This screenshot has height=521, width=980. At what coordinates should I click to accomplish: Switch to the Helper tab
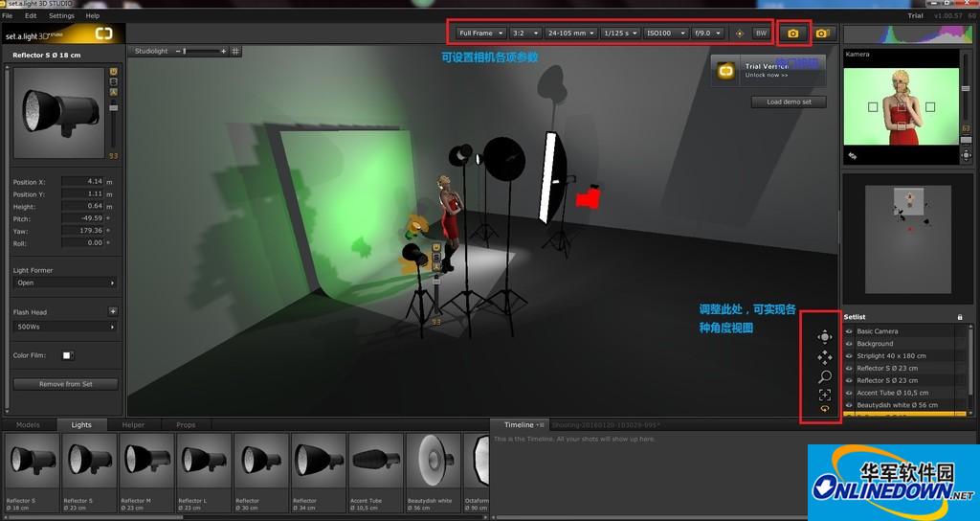coord(133,424)
